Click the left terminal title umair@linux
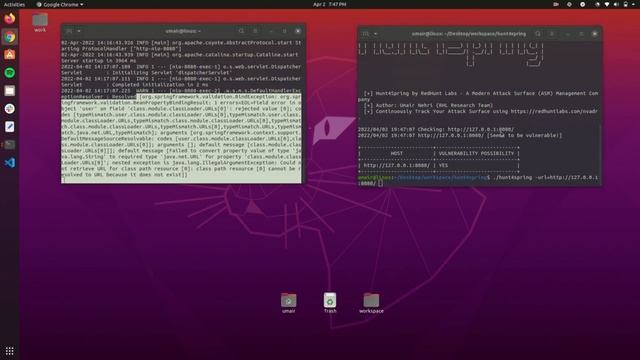Screen dimensions: 640x360 [182, 31]
